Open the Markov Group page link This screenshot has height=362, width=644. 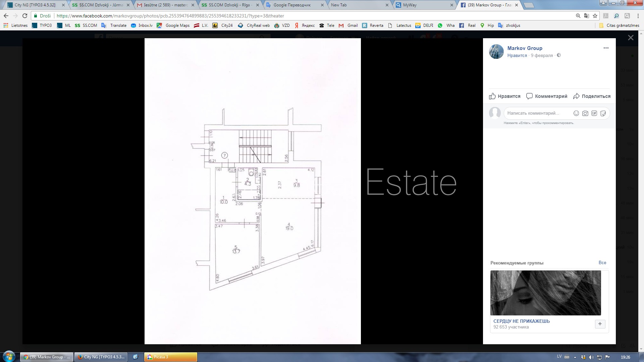point(525,48)
